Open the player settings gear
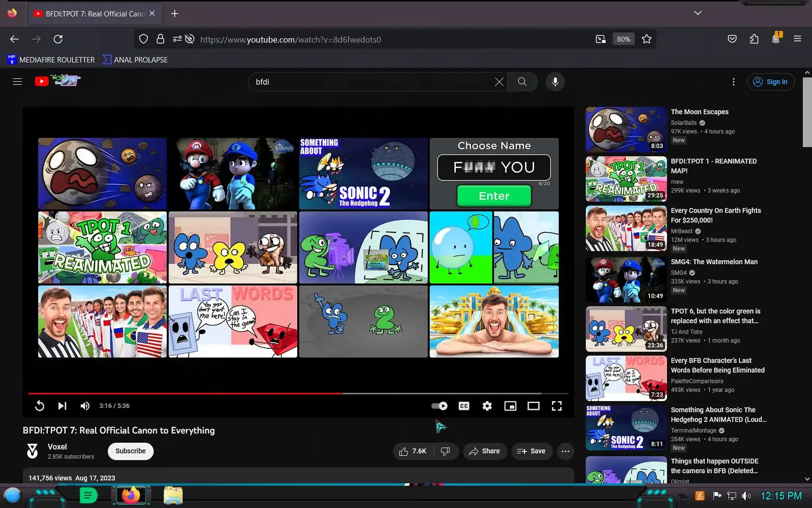The height and width of the screenshot is (508, 812). coord(487,406)
